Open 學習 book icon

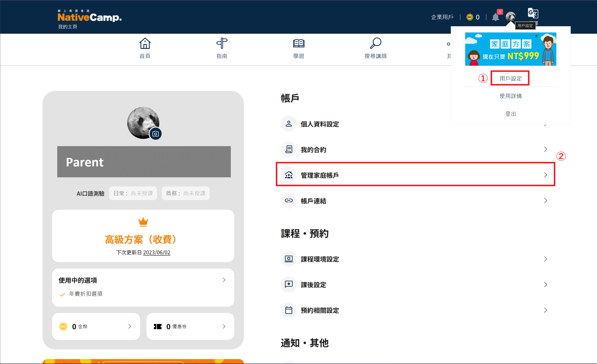click(x=298, y=43)
